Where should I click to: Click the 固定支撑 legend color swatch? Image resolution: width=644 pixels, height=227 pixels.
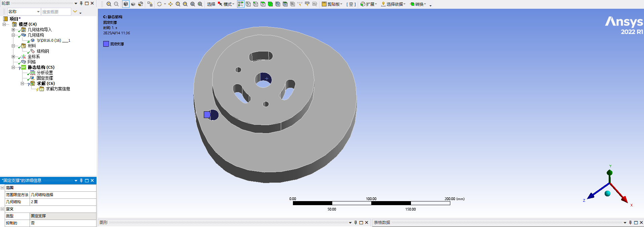(106, 44)
